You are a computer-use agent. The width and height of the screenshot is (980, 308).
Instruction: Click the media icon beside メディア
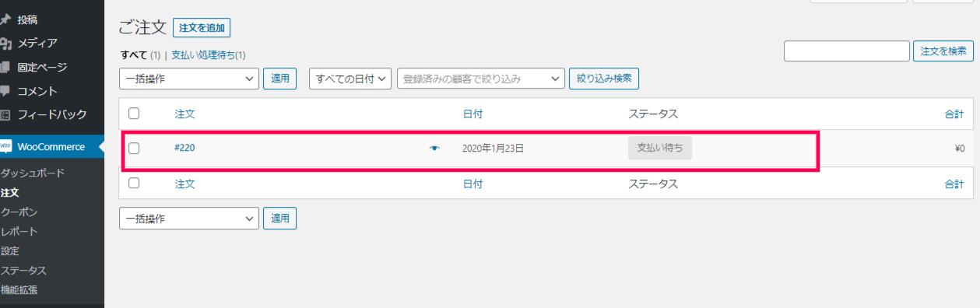point(5,44)
